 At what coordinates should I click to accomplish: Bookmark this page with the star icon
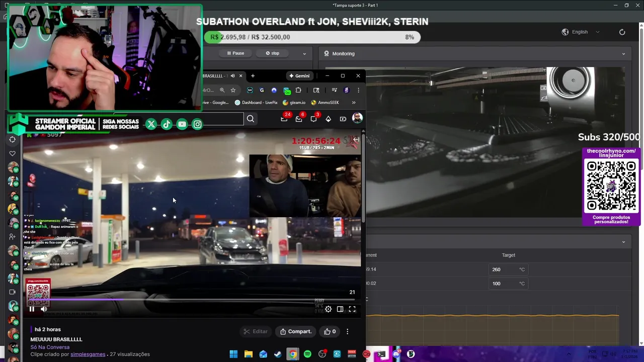click(x=233, y=90)
